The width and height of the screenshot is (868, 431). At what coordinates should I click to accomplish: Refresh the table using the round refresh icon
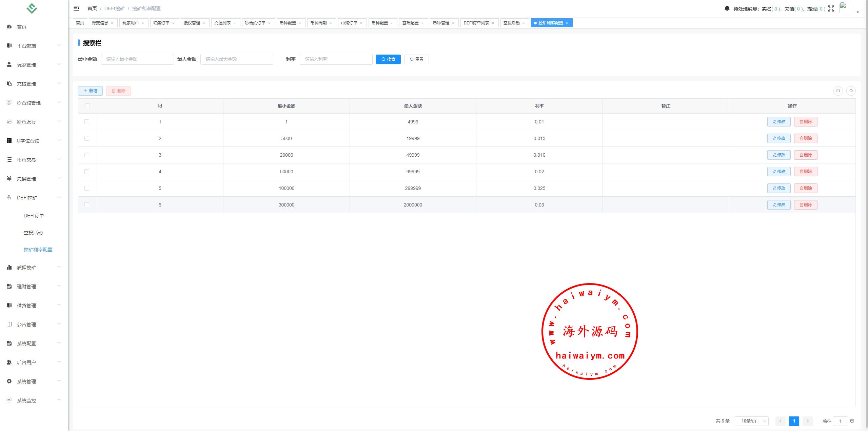(851, 91)
